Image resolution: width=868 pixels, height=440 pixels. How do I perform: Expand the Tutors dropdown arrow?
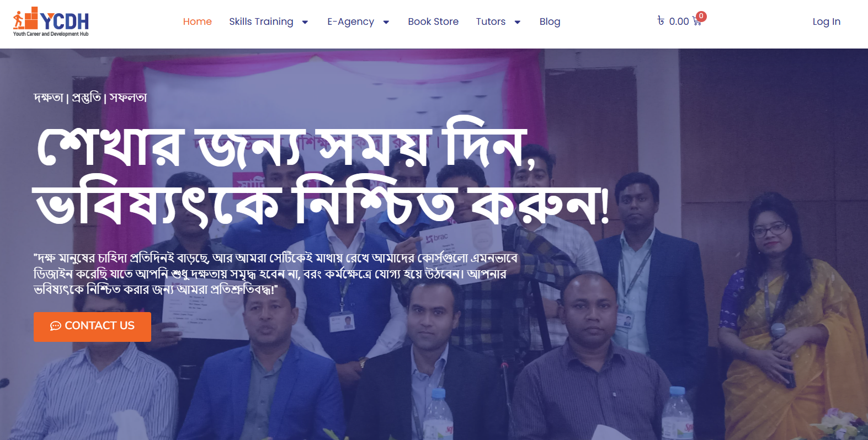tap(517, 22)
